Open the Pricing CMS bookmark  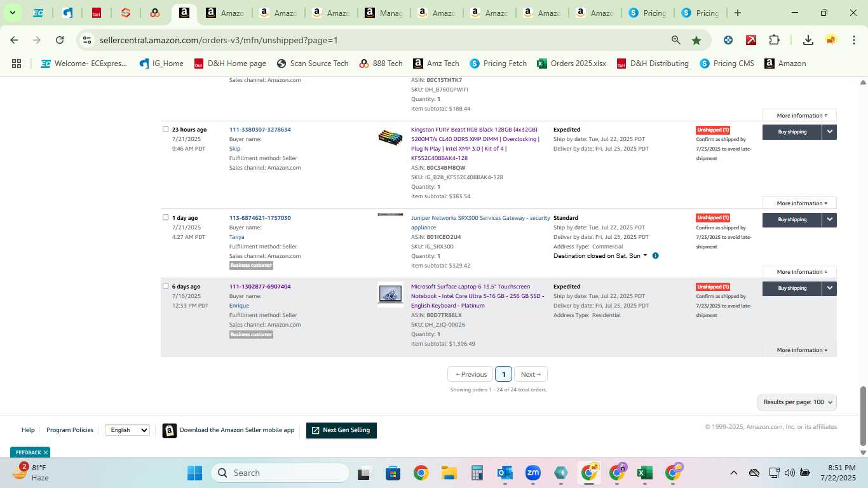tap(727, 64)
